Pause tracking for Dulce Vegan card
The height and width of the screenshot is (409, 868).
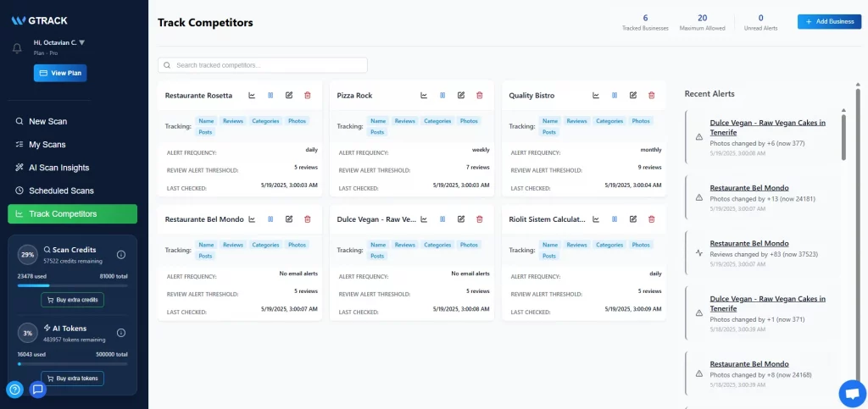pos(442,218)
